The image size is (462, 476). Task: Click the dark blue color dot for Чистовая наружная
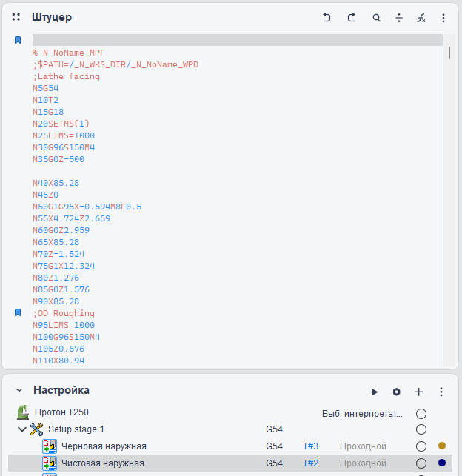point(442,463)
